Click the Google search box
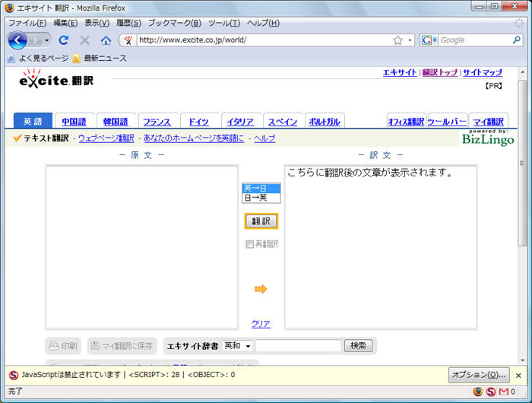The height and width of the screenshot is (403, 532). [x=475, y=40]
